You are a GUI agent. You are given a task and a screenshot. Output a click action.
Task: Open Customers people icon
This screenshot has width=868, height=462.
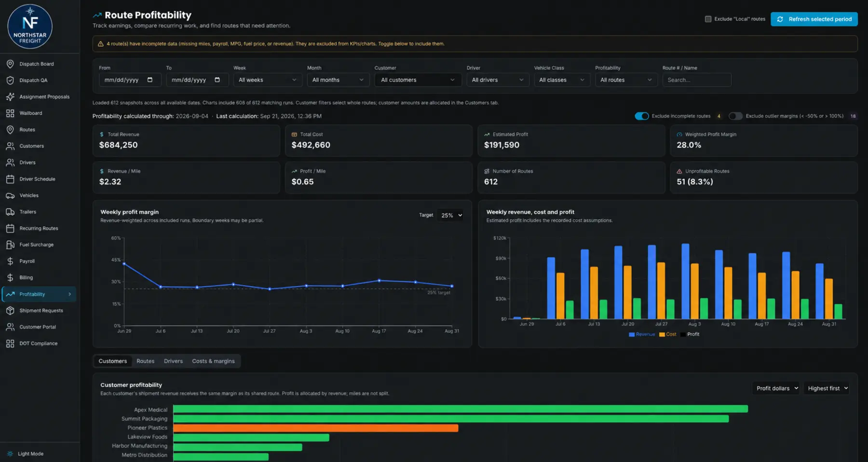click(x=10, y=146)
